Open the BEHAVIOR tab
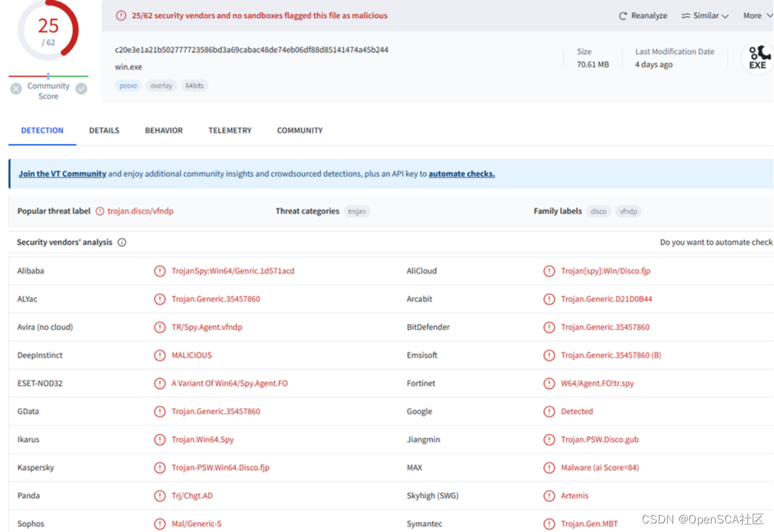Viewport: 774px width, 532px height. point(164,131)
